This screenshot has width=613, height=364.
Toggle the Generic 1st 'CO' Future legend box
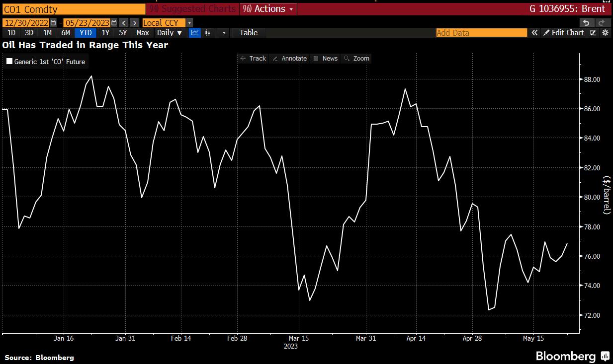pyautogui.click(x=9, y=62)
